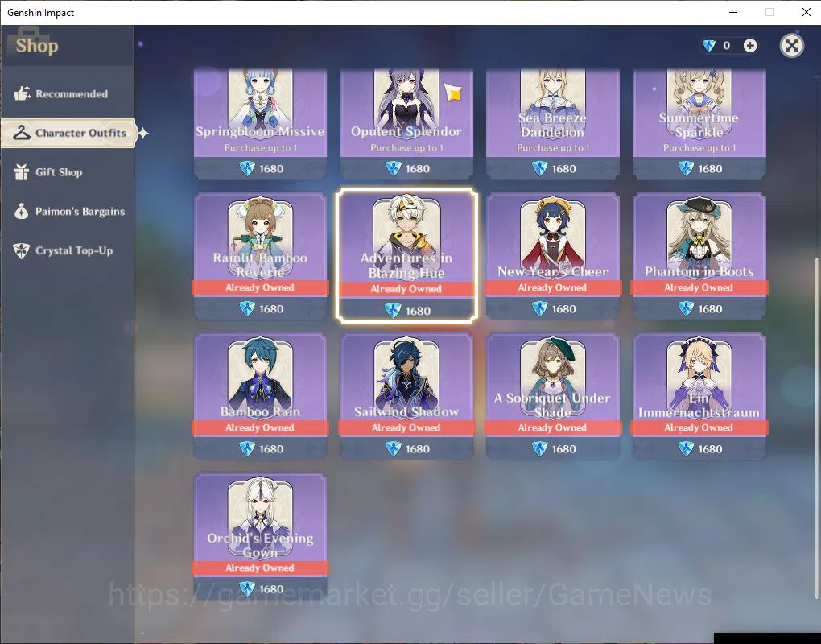The image size is (821, 644).
Task: Select the Opulent Splendor outfit card
Action: tap(406, 123)
